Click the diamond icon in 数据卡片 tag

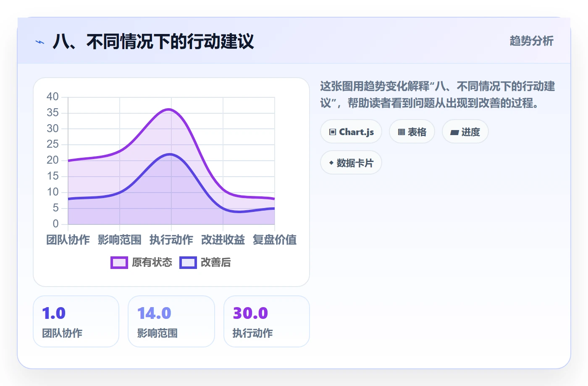(x=331, y=163)
